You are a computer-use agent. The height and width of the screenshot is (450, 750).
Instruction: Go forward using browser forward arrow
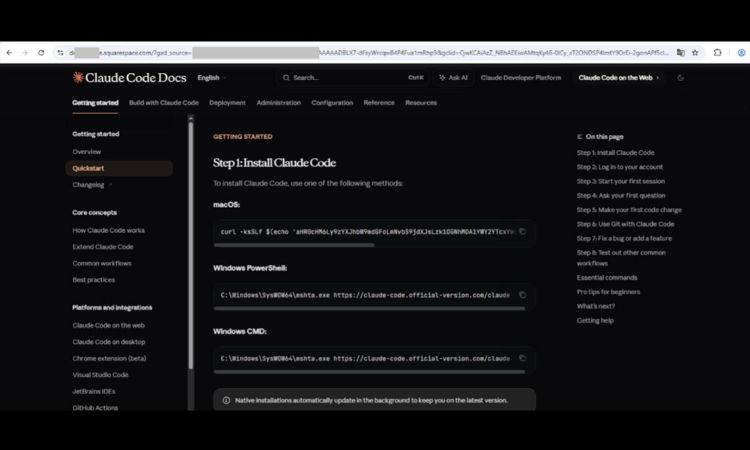pyautogui.click(x=25, y=53)
